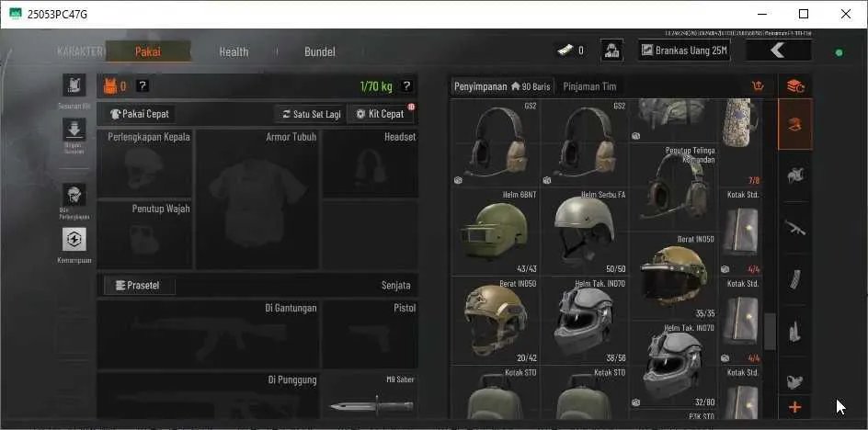Switch to the Health tab
Viewport: 868px width, 430px height.
pos(234,51)
